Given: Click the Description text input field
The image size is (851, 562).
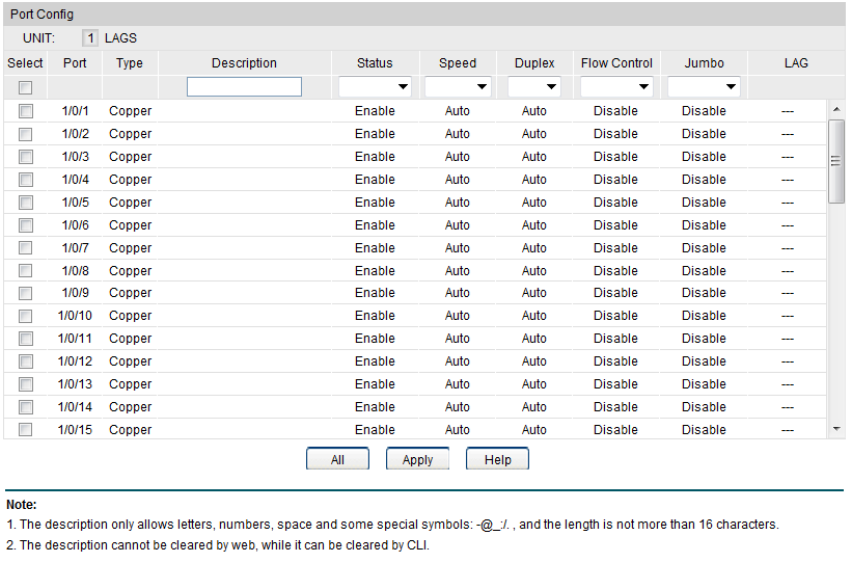Looking at the screenshot, I should click(244, 87).
